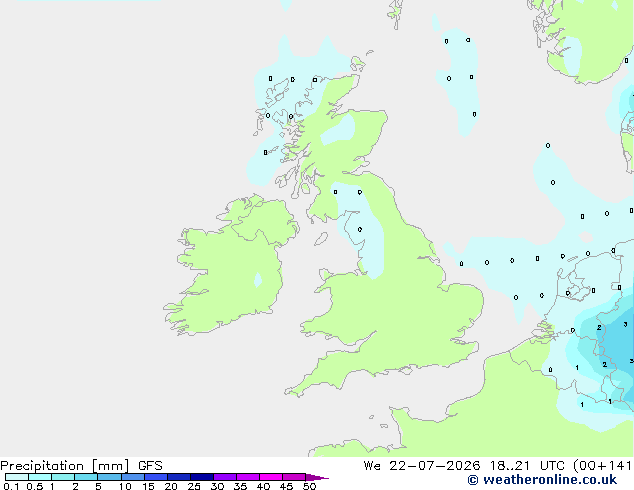This screenshot has width=634, height=490.
Task: Click the 'We 22-07-2026 18..21 UTC' date text
Action: [464, 466]
